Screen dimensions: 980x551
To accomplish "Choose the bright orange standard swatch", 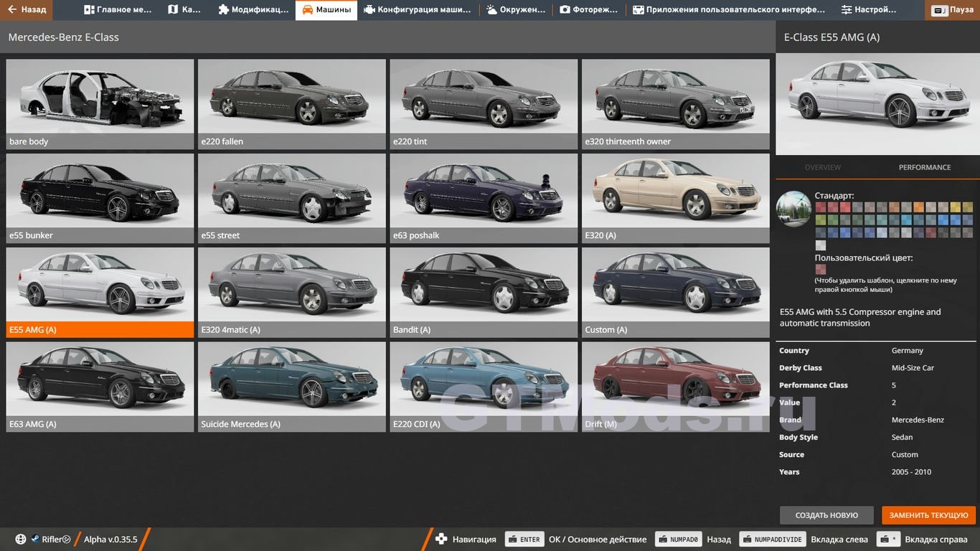I will [x=919, y=207].
